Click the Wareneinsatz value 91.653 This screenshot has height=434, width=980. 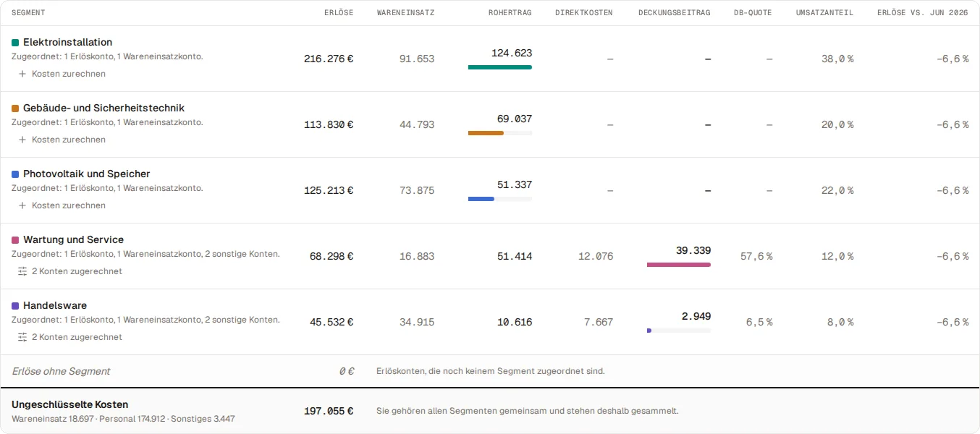pyautogui.click(x=417, y=59)
